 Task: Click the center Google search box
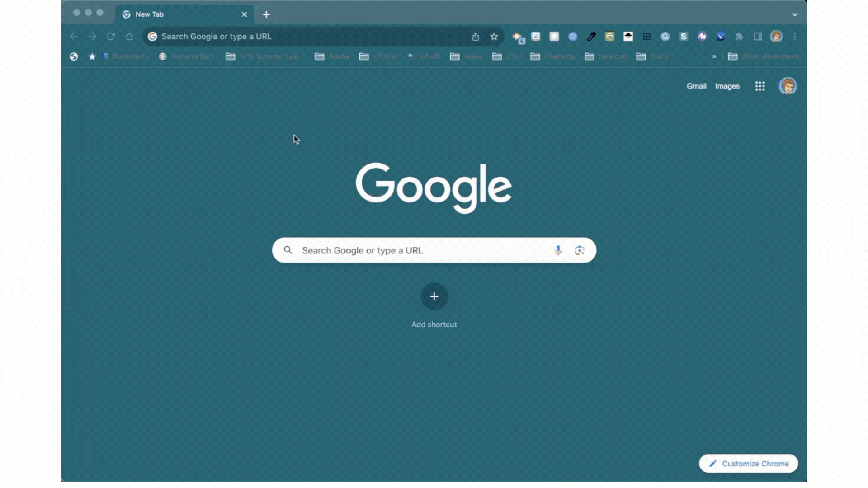[434, 250]
